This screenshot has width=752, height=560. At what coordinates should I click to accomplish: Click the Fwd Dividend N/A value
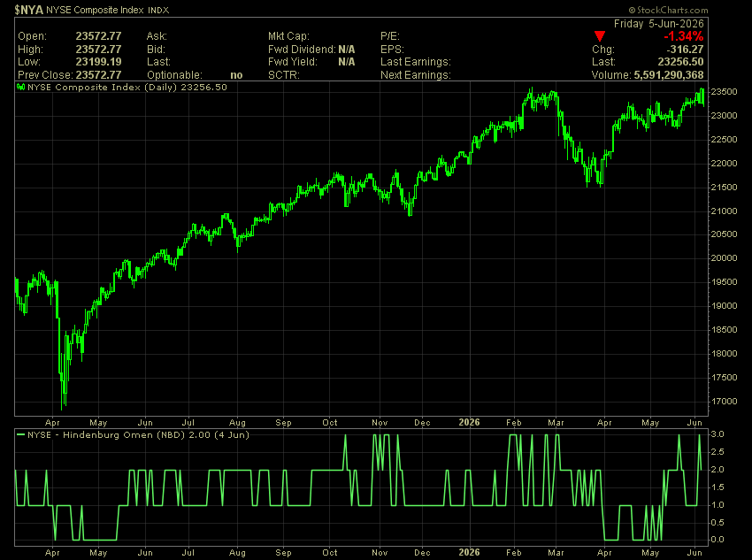point(347,50)
